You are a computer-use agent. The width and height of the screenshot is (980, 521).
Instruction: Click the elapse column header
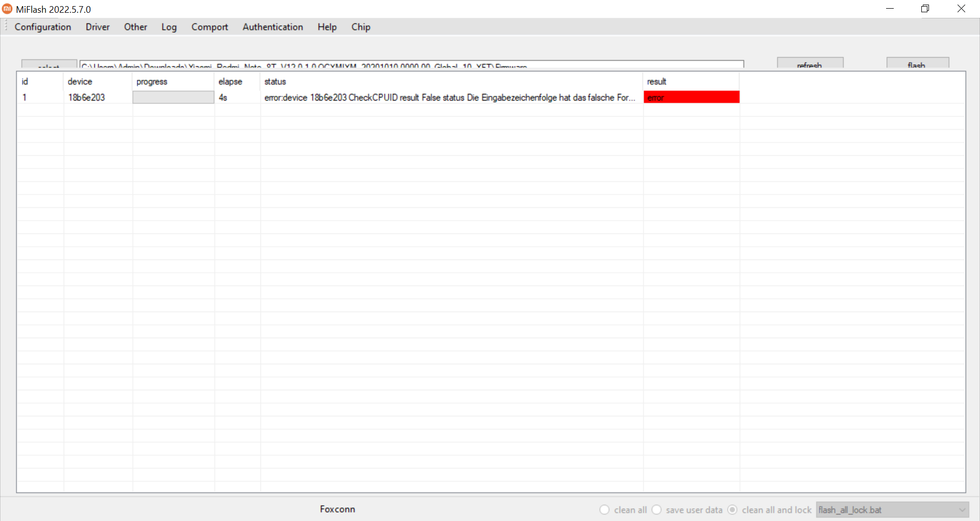pyautogui.click(x=237, y=82)
